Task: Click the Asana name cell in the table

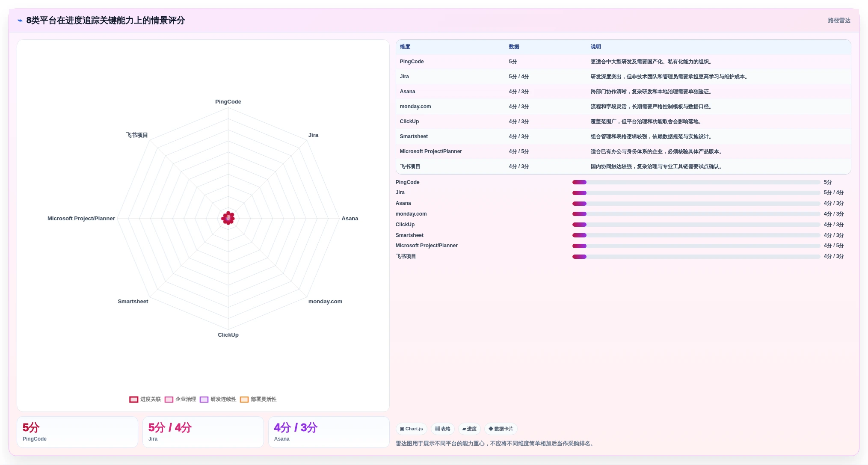Action: (x=407, y=92)
